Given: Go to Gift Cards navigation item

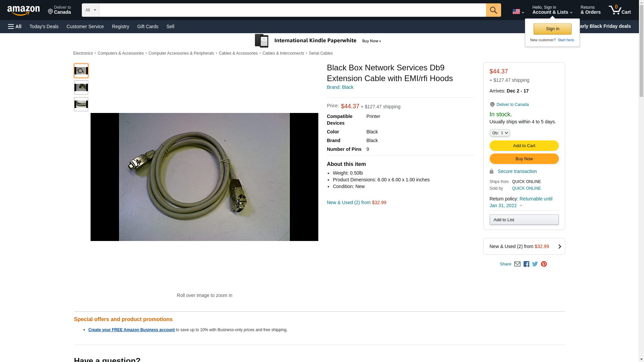Looking at the screenshot, I should click(x=148, y=26).
